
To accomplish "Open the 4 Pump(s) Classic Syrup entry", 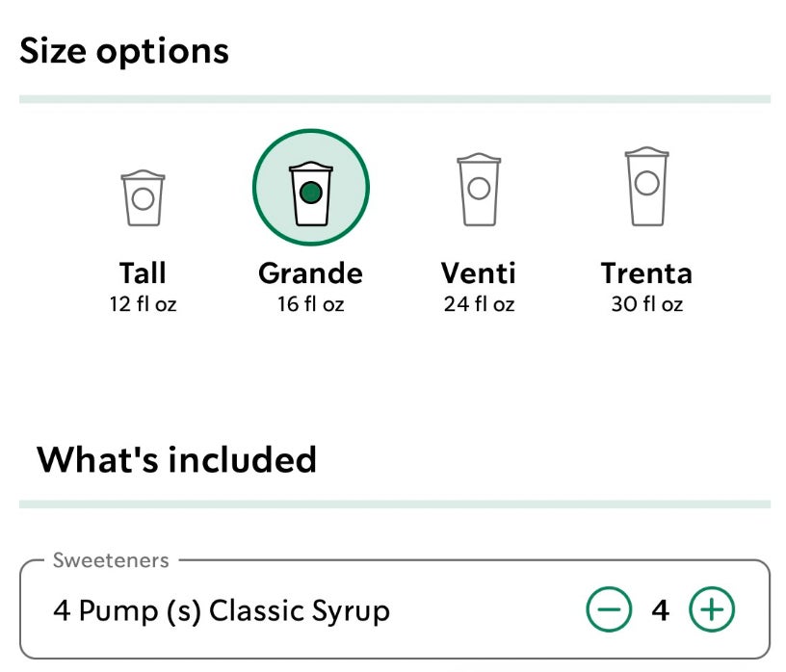I will tap(222, 610).
